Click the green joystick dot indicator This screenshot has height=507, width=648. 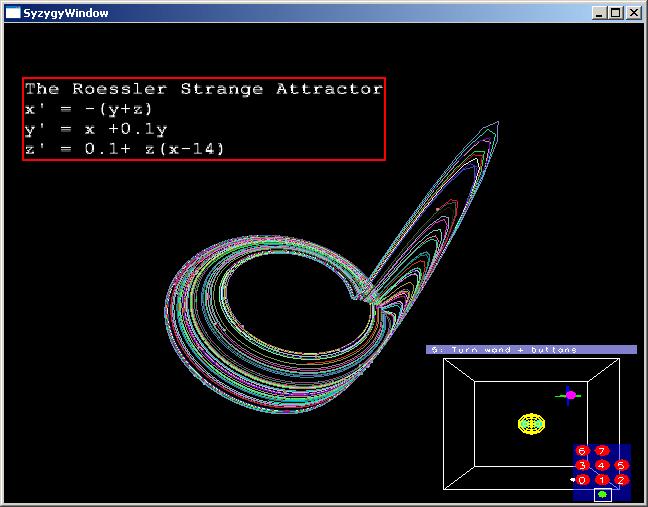tap(602, 494)
